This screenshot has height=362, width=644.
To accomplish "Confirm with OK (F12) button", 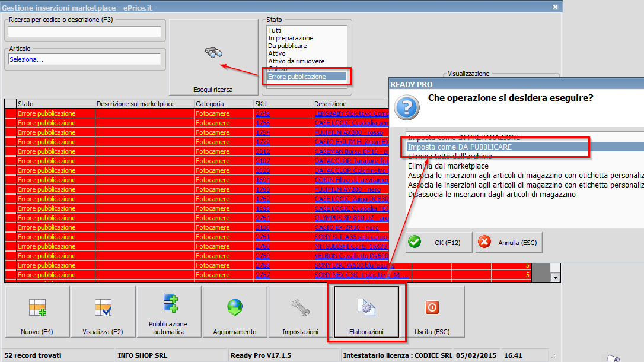I will [439, 243].
